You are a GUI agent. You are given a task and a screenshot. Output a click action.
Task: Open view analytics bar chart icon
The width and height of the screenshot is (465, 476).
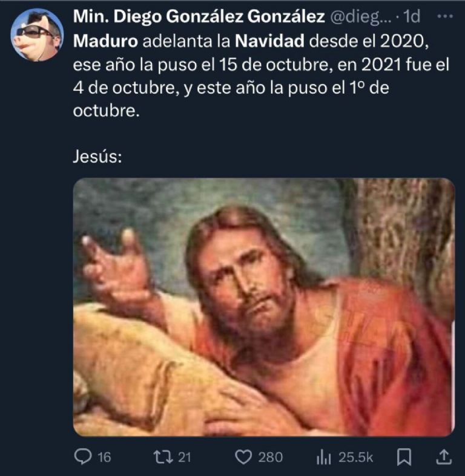point(323,457)
